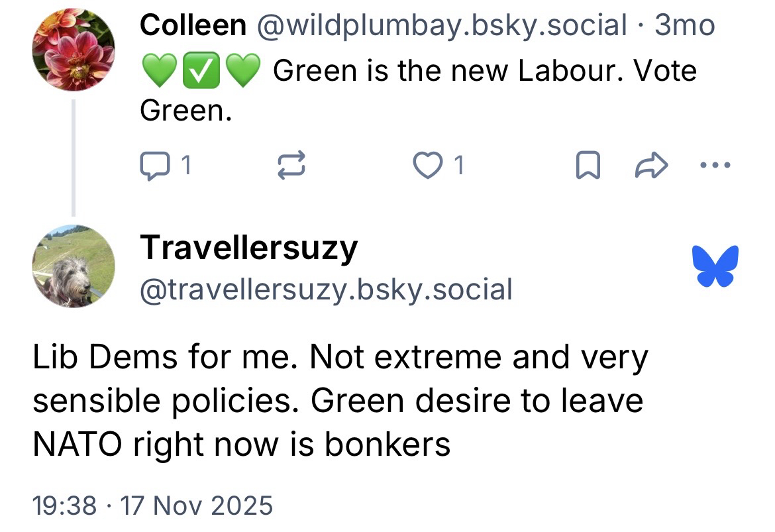Open Travellersuzy's dog profile picture
Image resolution: width=775 pixels, height=532 pixels.
[x=74, y=266]
